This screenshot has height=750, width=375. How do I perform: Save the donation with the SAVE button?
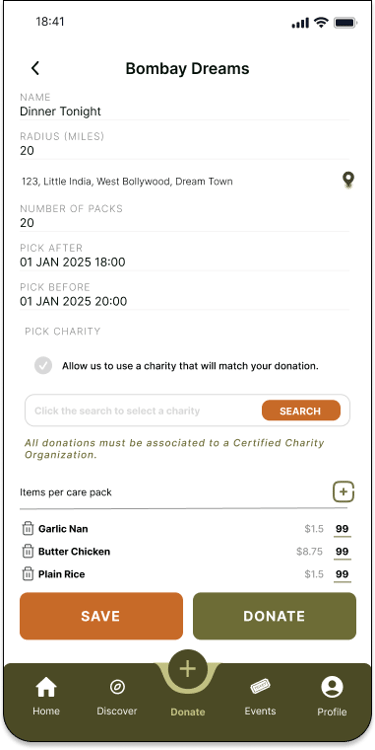pos(101,616)
